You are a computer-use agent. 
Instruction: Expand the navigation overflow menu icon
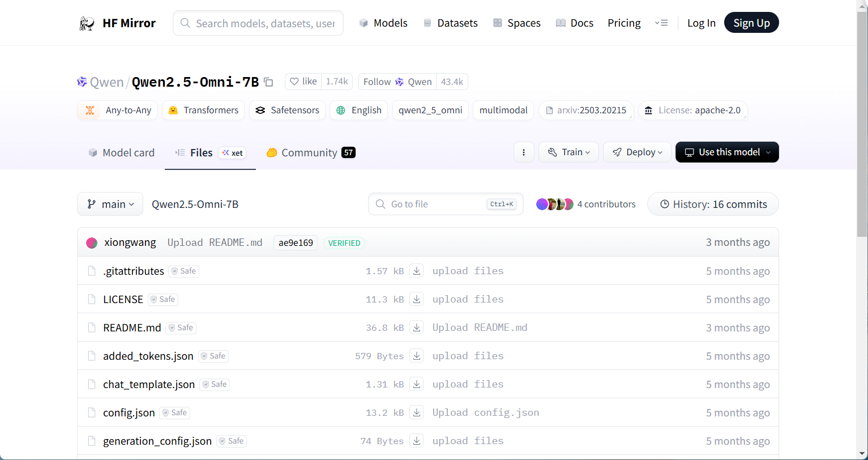point(661,23)
